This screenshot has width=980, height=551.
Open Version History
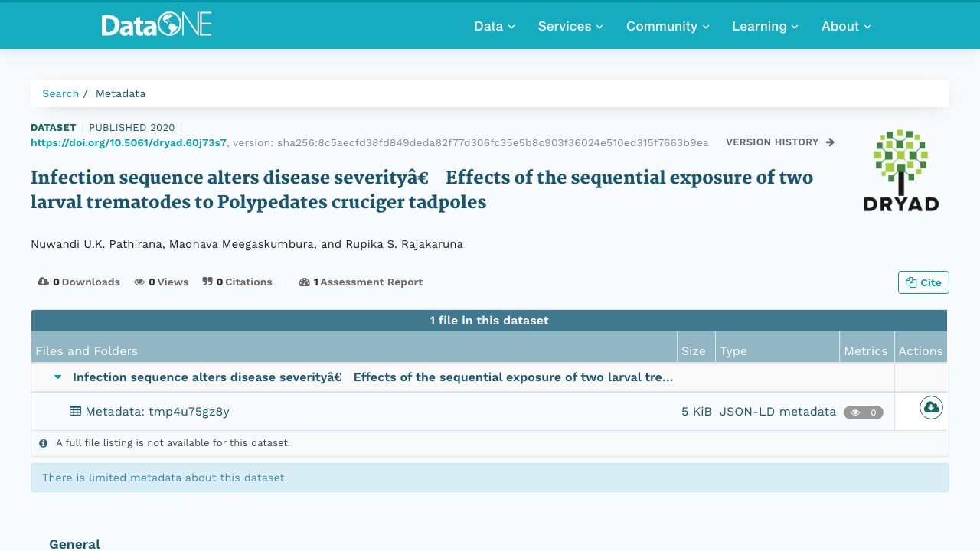pos(780,142)
